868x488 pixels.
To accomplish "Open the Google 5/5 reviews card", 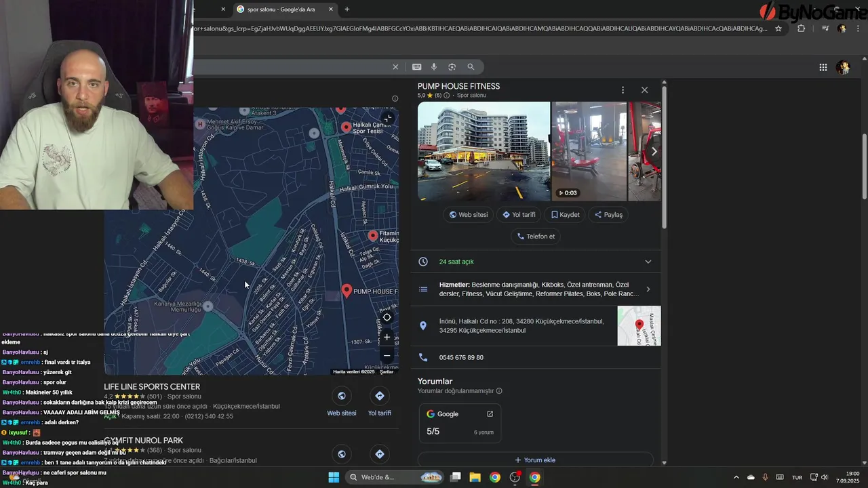I will (460, 423).
